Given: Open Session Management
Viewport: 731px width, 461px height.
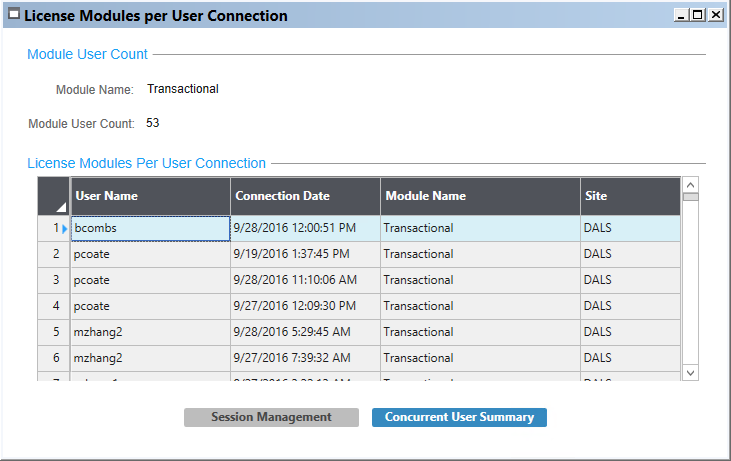Looking at the screenshot, I should tap(271, 418).
